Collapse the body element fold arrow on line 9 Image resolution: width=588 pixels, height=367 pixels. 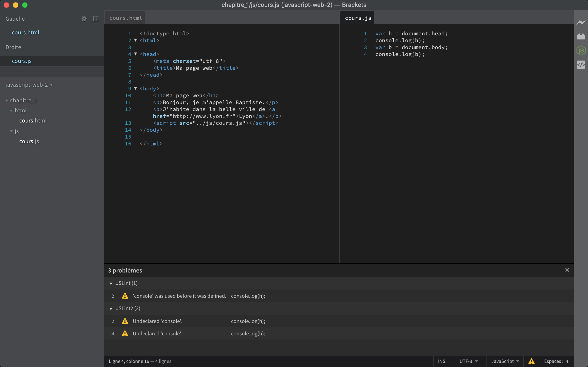click(x=136, y=88)
